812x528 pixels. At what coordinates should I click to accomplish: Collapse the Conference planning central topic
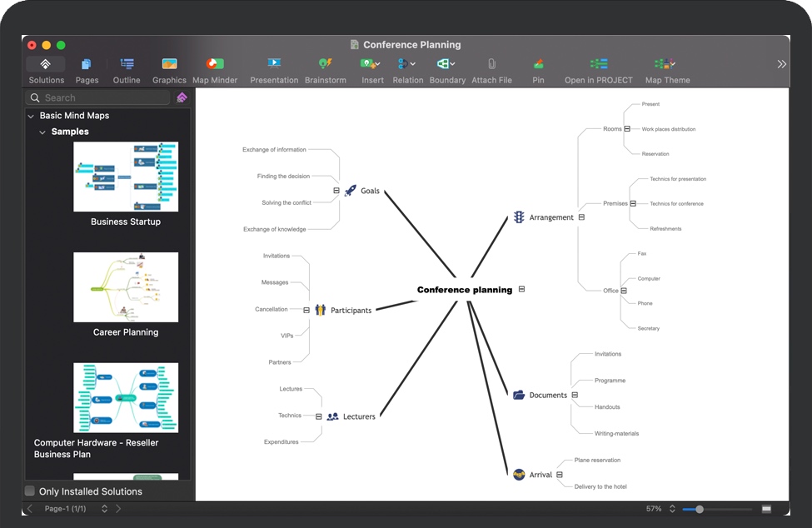(x=521, y=289)
